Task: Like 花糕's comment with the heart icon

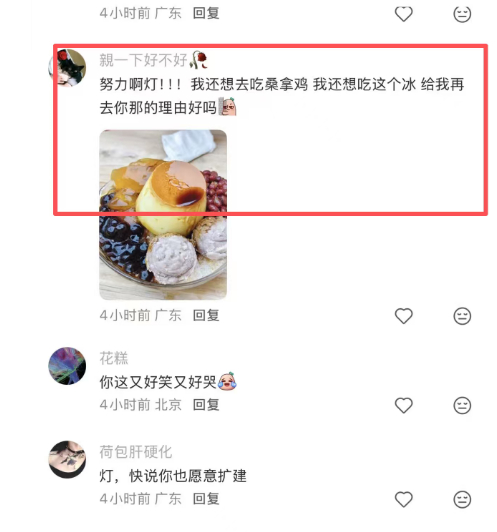Action: [403, 405]
